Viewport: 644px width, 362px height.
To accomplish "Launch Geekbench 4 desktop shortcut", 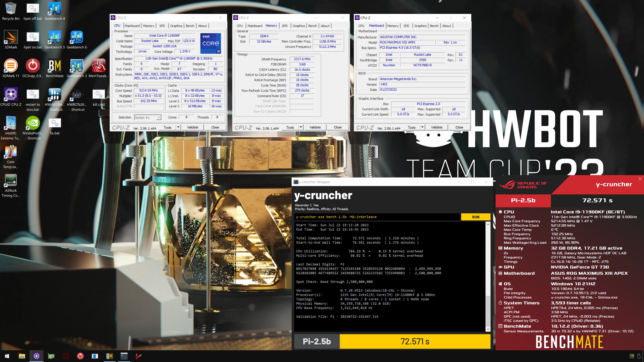I will coord(55,11).
